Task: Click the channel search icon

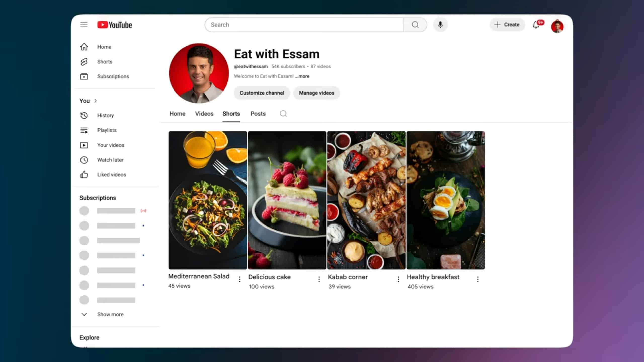Action: 283,114
